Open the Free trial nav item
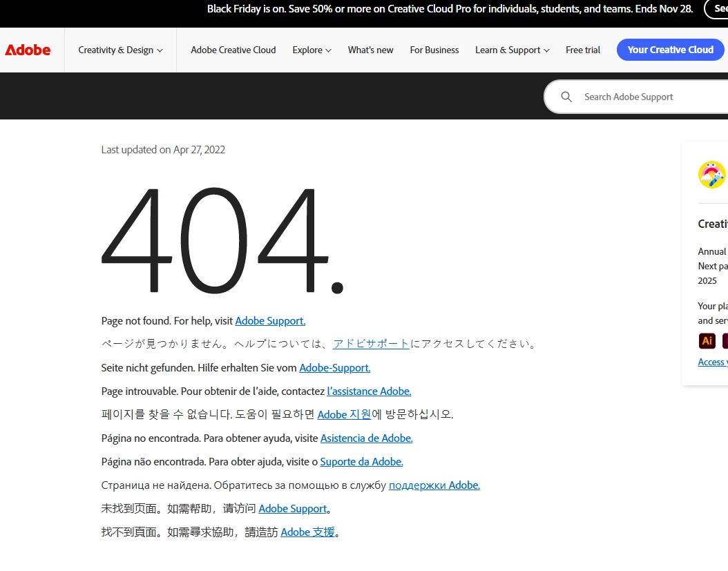 coord(583,50)
